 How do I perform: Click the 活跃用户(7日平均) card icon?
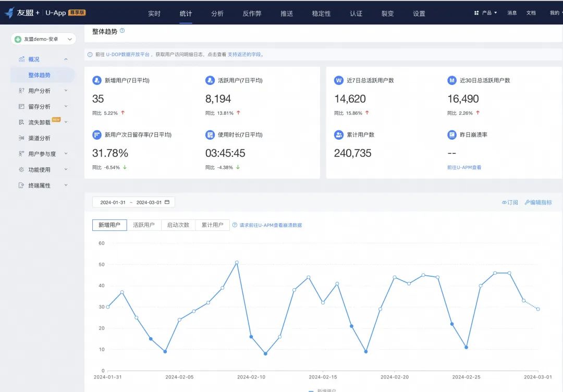coord(210,80)
